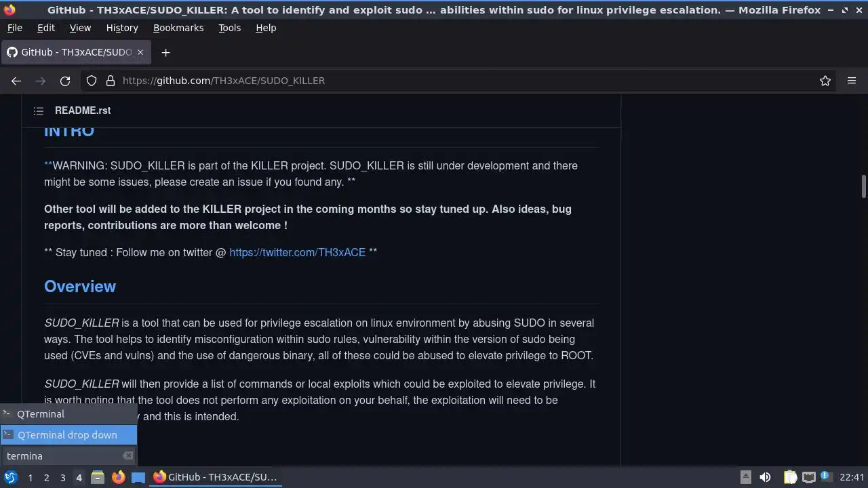
Task: Open the Firefox hamburger application menu
Action: point(852,81)
